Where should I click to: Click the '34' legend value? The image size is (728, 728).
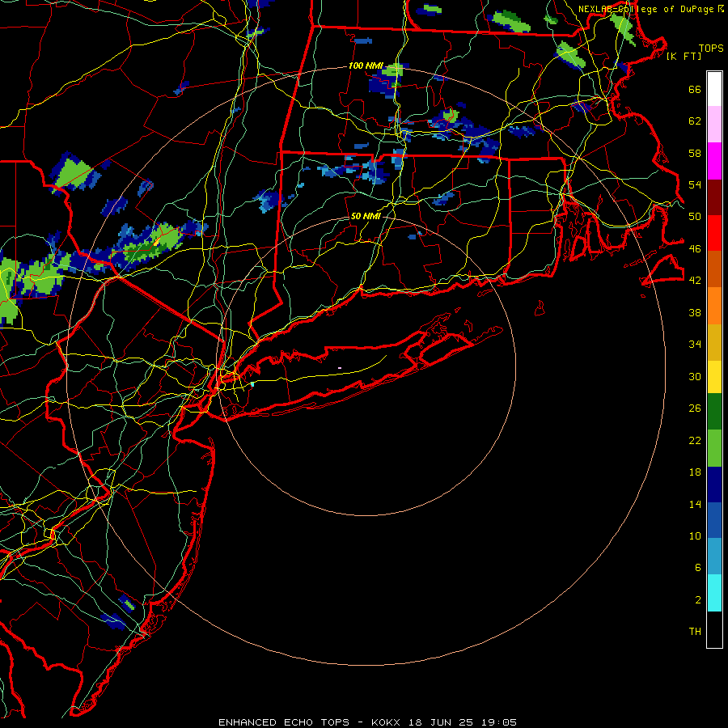coord(695,344)
